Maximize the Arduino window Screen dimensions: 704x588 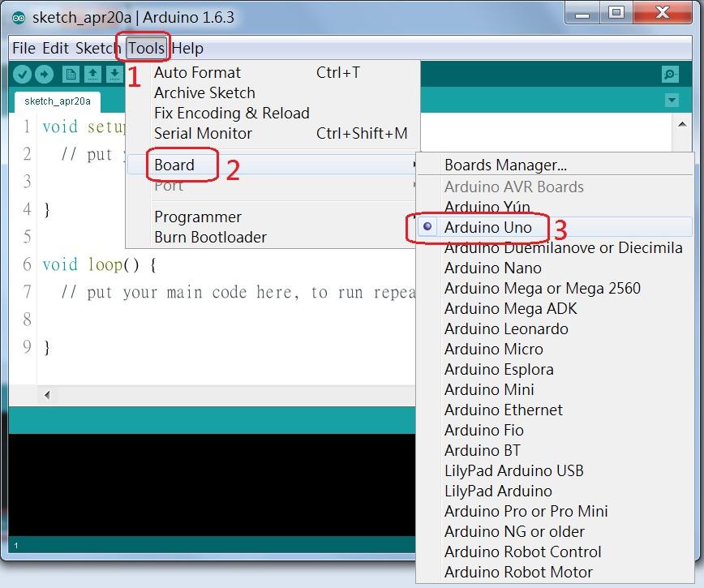point(616,13)
